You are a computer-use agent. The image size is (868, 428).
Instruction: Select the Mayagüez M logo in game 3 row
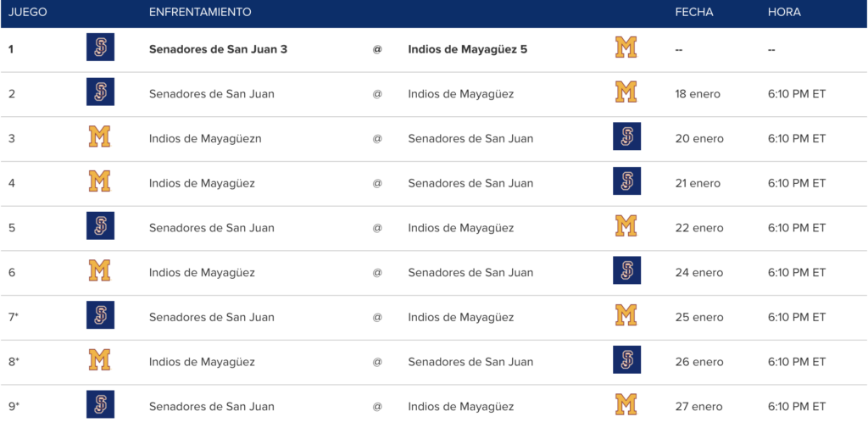point(100,136)
